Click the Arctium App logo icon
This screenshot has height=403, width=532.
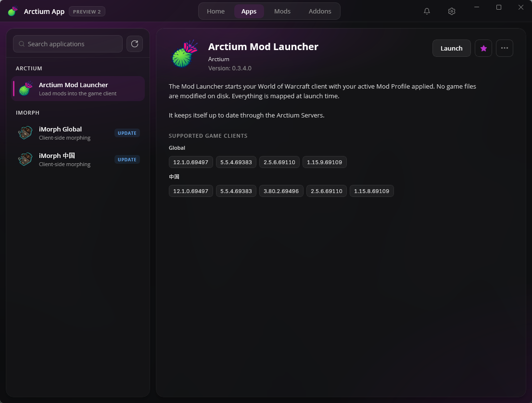[x=13, y=11]
